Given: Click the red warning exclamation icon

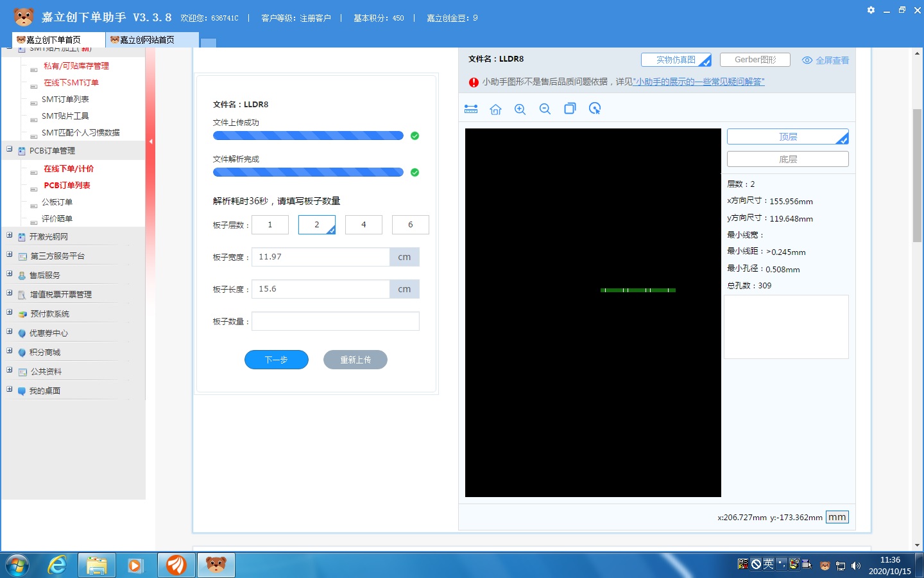Looking at the screenshot, I should coord(474,82).
